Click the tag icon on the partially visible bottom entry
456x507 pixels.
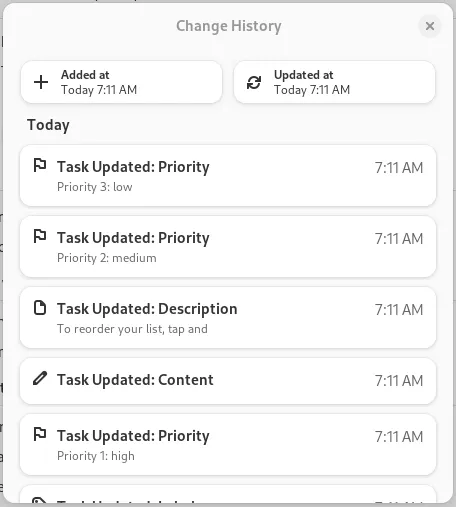[39, 500]
